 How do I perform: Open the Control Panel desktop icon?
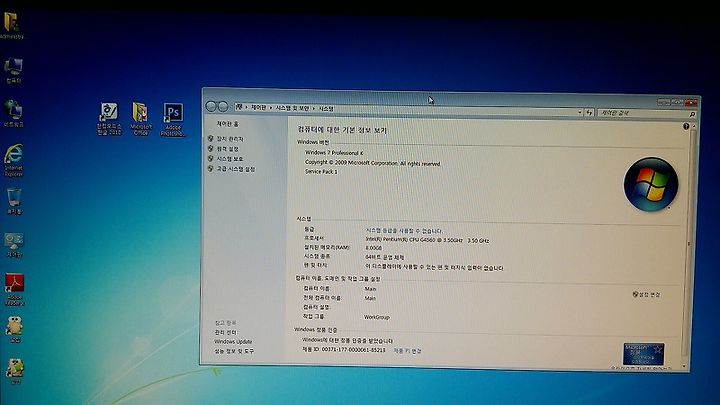coord(14,245)
